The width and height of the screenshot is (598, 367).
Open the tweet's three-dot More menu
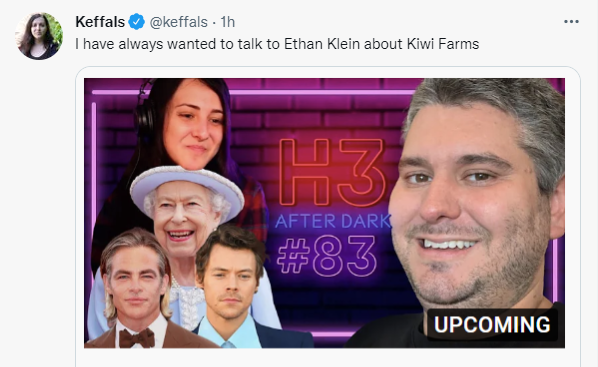[x=571, y=22]
